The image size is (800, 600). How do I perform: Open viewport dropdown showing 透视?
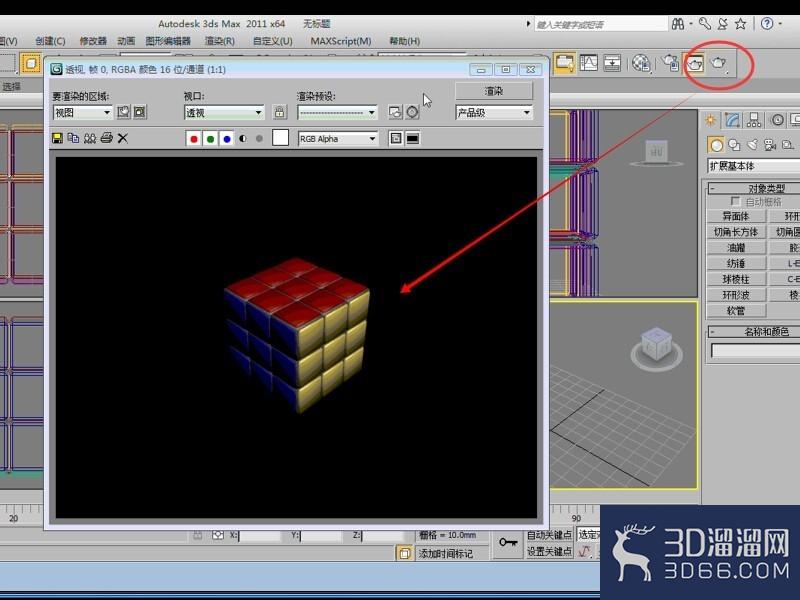[224, 113]
